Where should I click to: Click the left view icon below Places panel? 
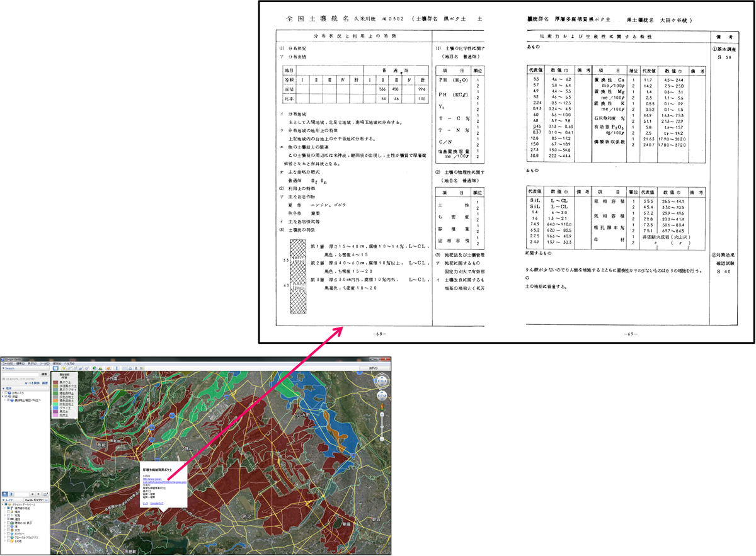[x=5, y=494]
